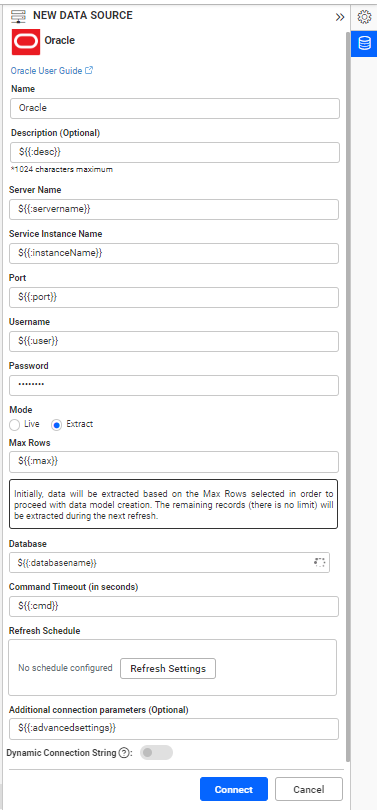Select the Live mode radio button
Viewport: 377px width, 810px height.
14,425
